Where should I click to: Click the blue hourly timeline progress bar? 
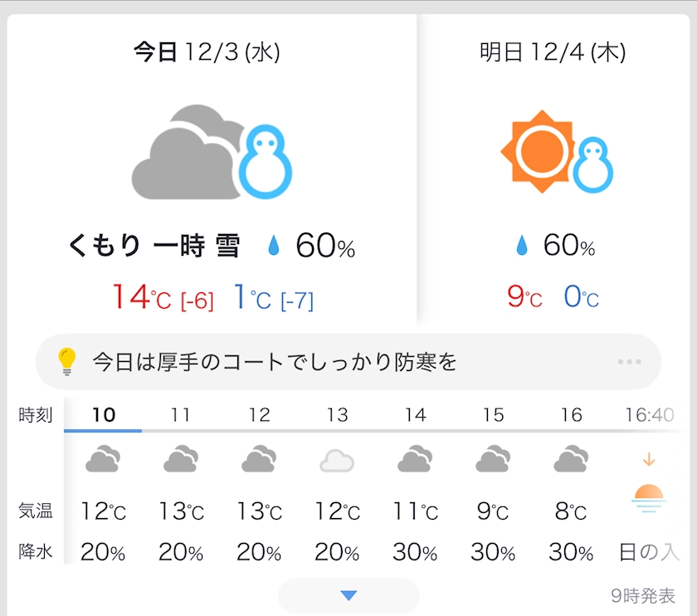pyautogui.click(x=104, y=431)
